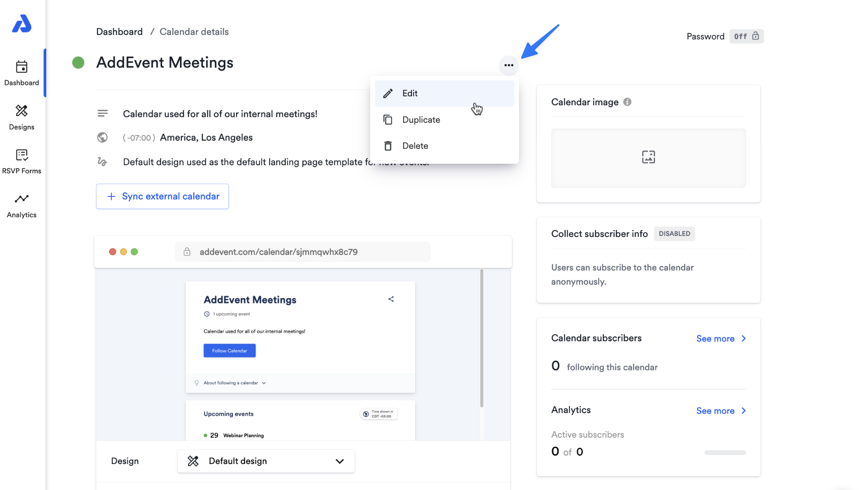Click the DISABLED badge for subscriber info
Image resolution: width=868 pixels, height=490 pixels.
674,234
